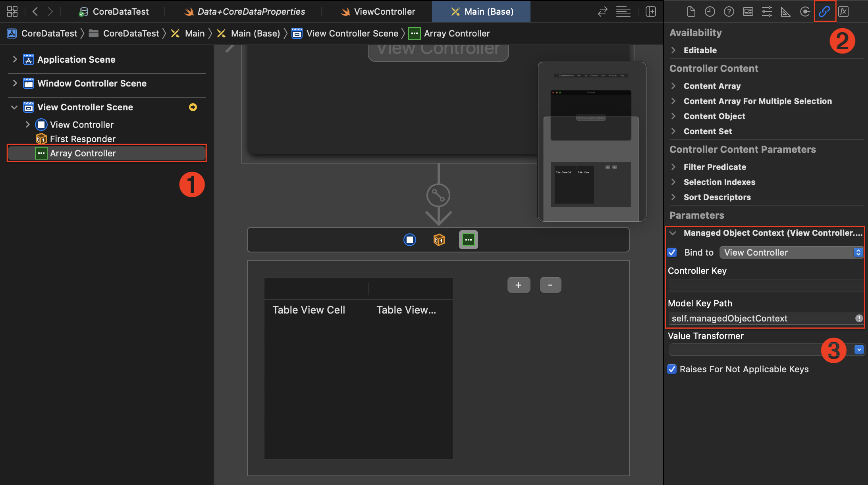868x485 pixels.
Task: Open the related items grid icon
Action: pos(12,12)
